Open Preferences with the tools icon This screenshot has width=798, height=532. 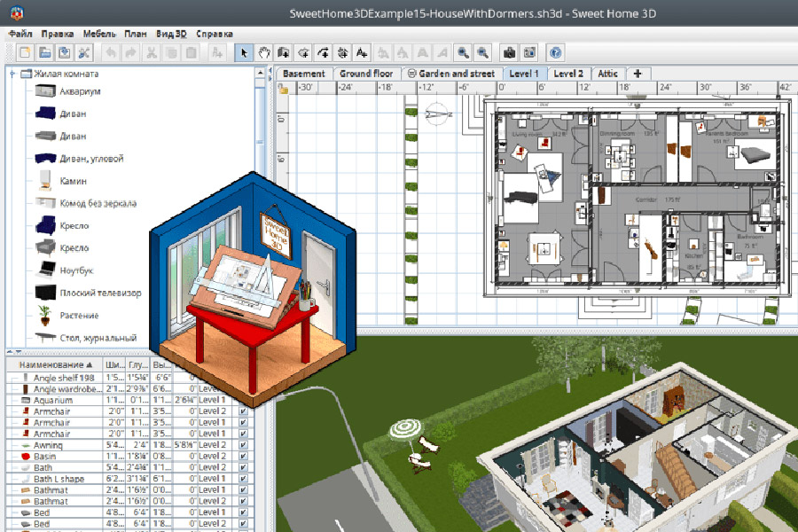(84, 52)
